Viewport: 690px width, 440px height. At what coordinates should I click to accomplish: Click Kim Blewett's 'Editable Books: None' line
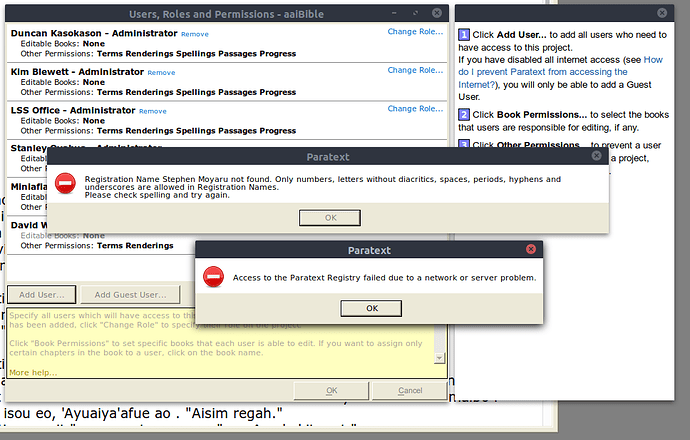(62, 82)
